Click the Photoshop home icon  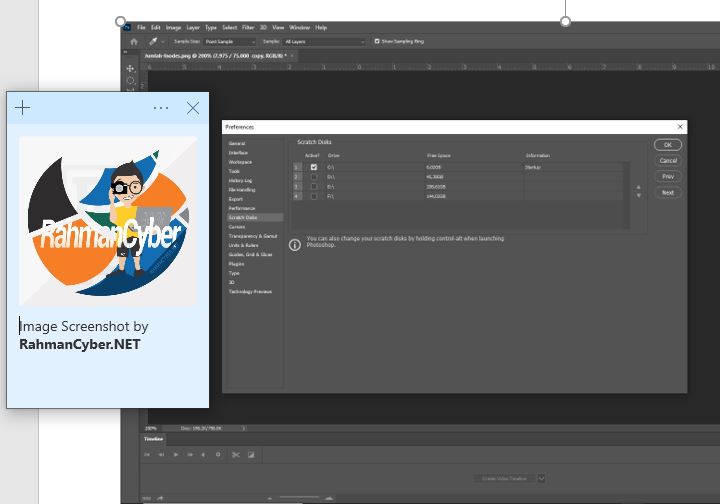click(x=134, y=42)
